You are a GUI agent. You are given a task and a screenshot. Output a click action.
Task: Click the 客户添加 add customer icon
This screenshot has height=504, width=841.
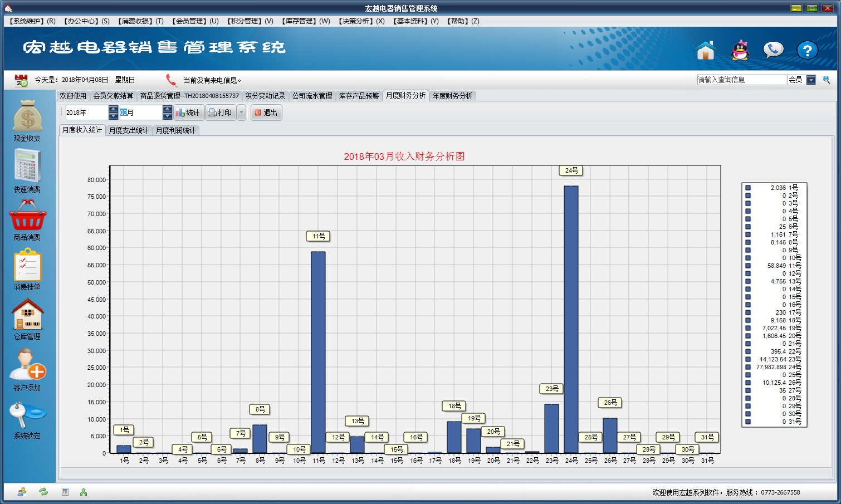(x=27, y=365)
